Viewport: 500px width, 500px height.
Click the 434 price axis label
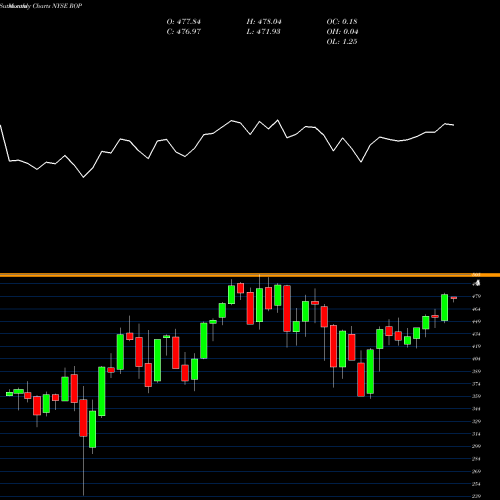point(476,334)
